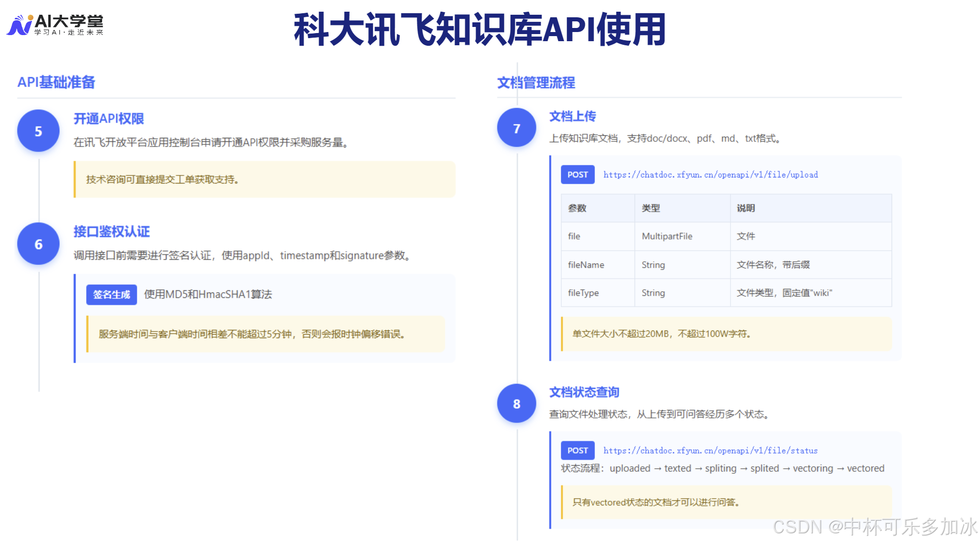Screen dimensions: 980x543
Task: Click the 签名生成 badge
Action: 111,294
